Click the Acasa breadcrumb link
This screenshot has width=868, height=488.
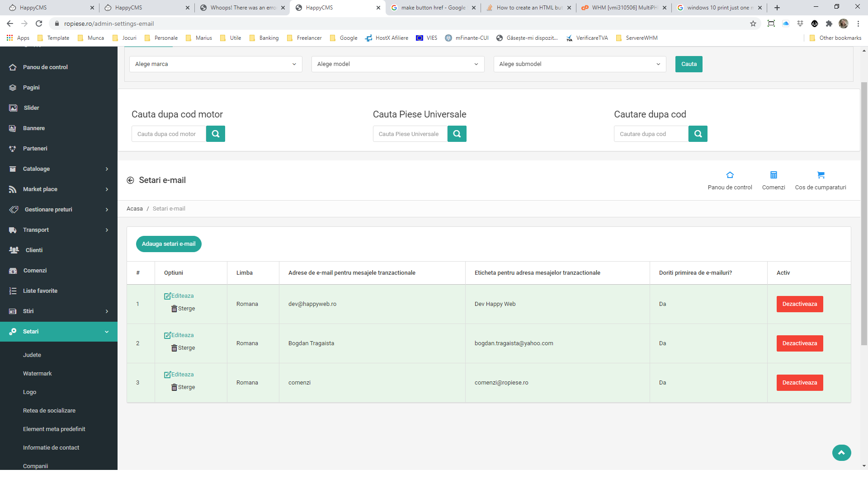pos(135,209)
